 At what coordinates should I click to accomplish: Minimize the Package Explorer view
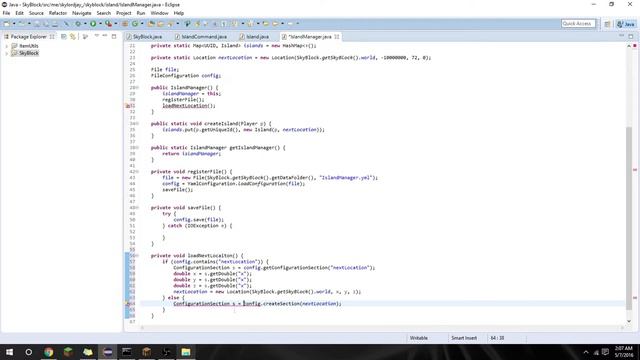(105, 36)
